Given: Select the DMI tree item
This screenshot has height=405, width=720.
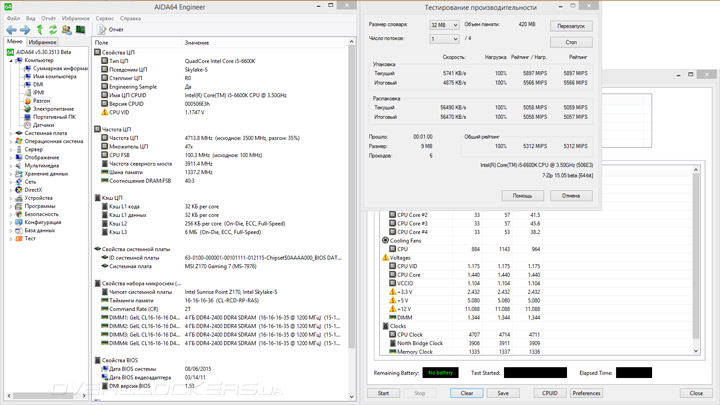Looking at the screenshot, I should (38, 84).
